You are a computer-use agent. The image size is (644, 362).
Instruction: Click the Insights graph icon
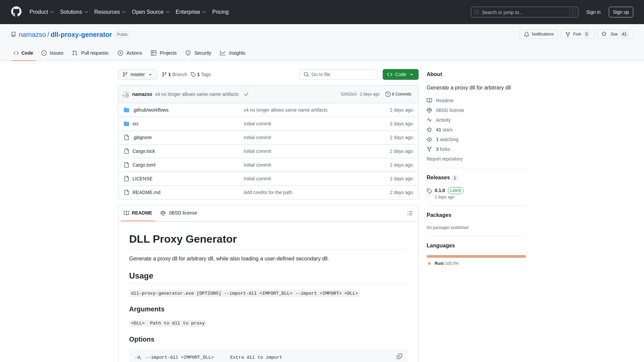pos(222,53)
